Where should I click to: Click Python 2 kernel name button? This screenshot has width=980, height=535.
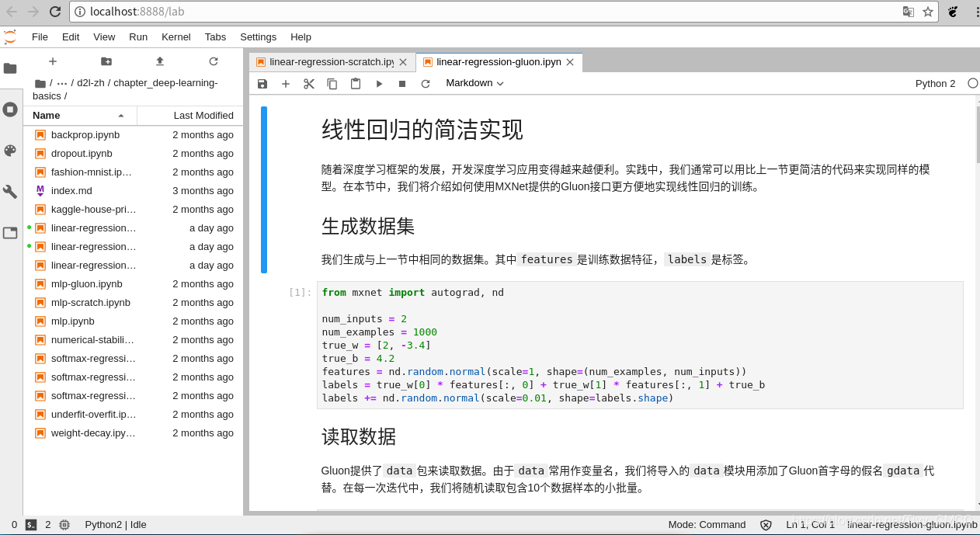pos(935,83)
